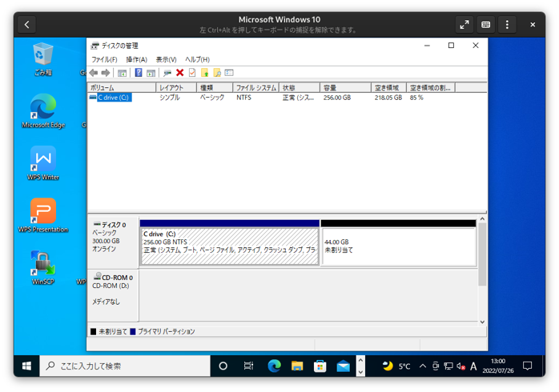Screen dimensions: 559x392
Task: Open the 操作(A) menu
Action: coord(136,59)
